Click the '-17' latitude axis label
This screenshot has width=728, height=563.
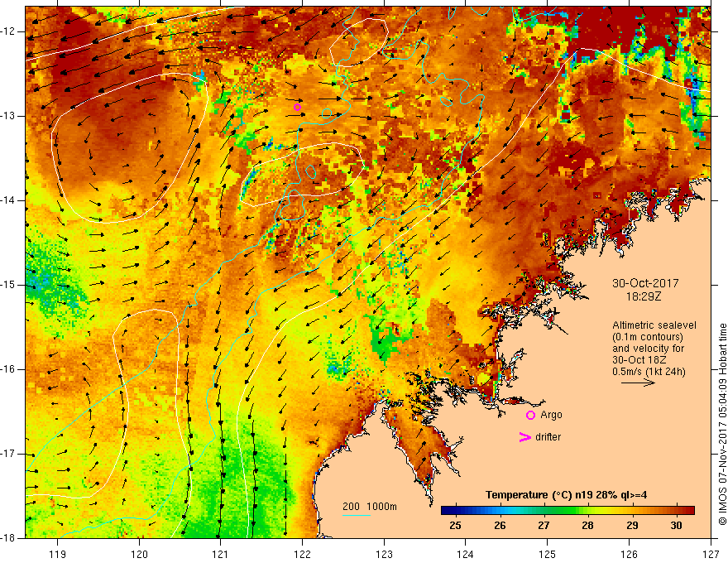[8, 454]
